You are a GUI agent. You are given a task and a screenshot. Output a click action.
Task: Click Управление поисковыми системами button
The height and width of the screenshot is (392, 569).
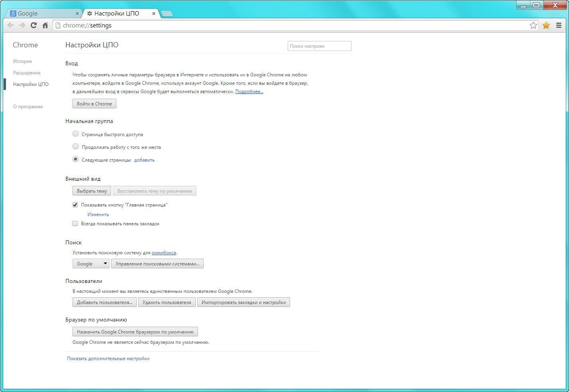(x=157, y=263)
